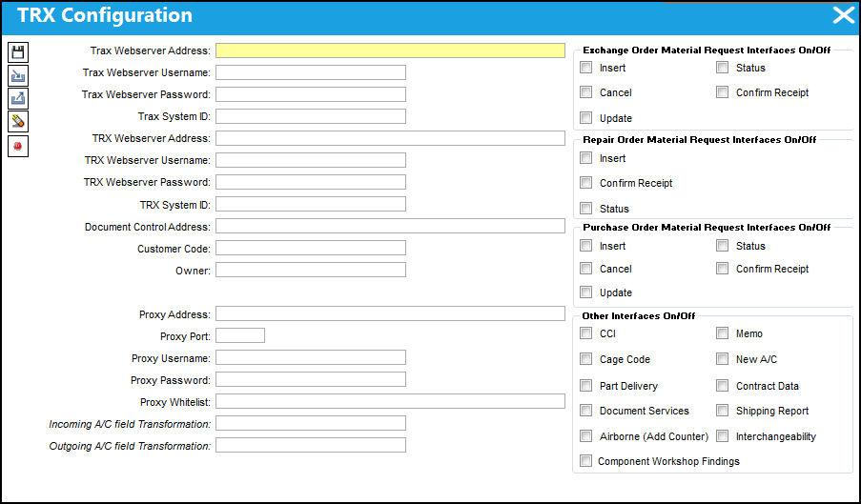Image resolution: width=861 pixels, height=504 pixels.
Task: Click the import icon with downward arrow
Action: tap(18, 75)
